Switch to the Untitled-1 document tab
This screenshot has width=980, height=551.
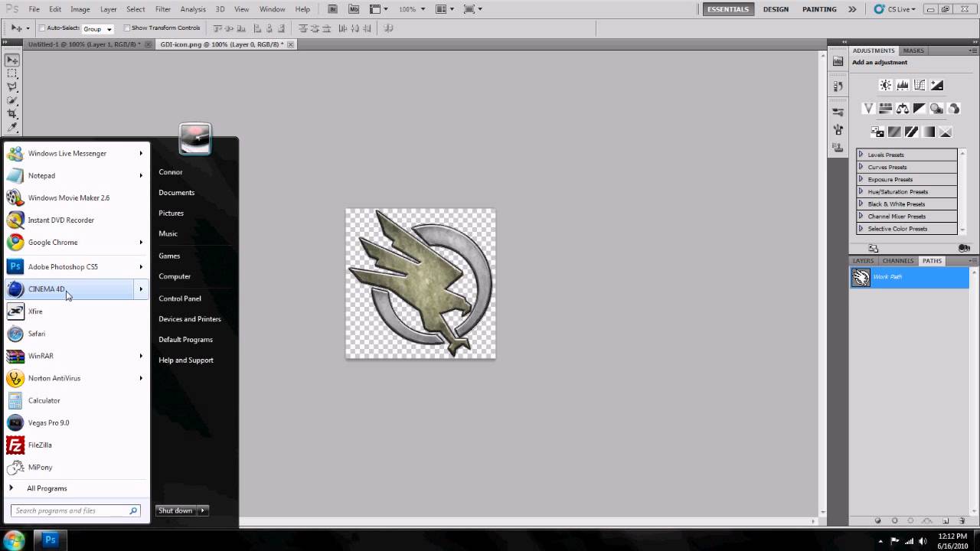point(84,44)
